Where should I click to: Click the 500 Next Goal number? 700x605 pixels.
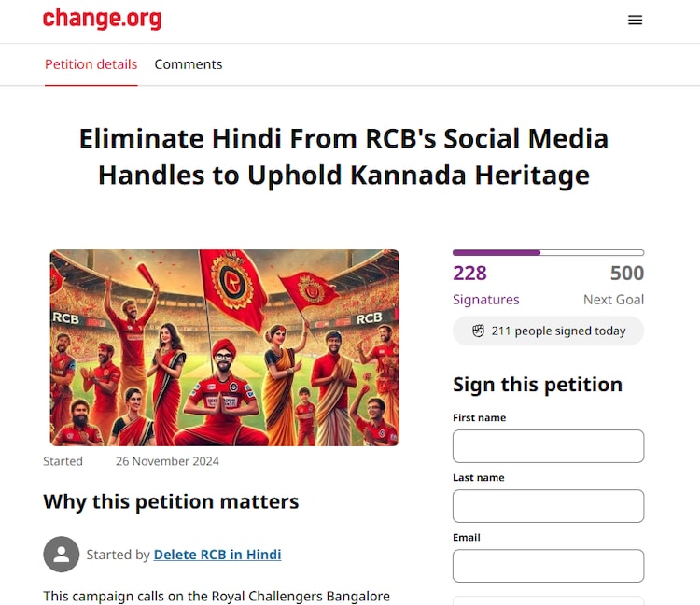626,273
